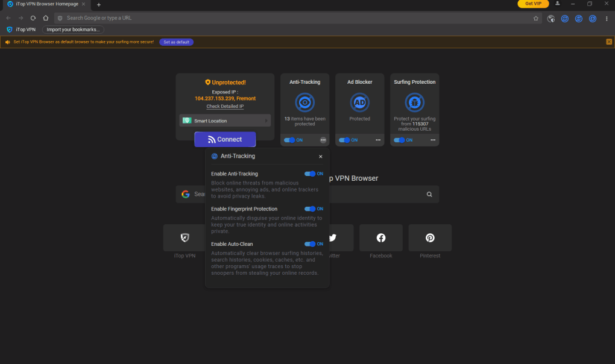Close the iTop VPN Browser Homepage tab
615x364 pixels.
(83, 4)
